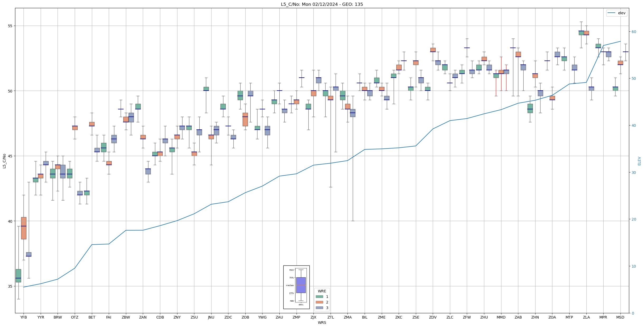Click the blue-gray WRE 3 legend swatch
The width and height of the screenshot is (644, 327).
(319, 308)
